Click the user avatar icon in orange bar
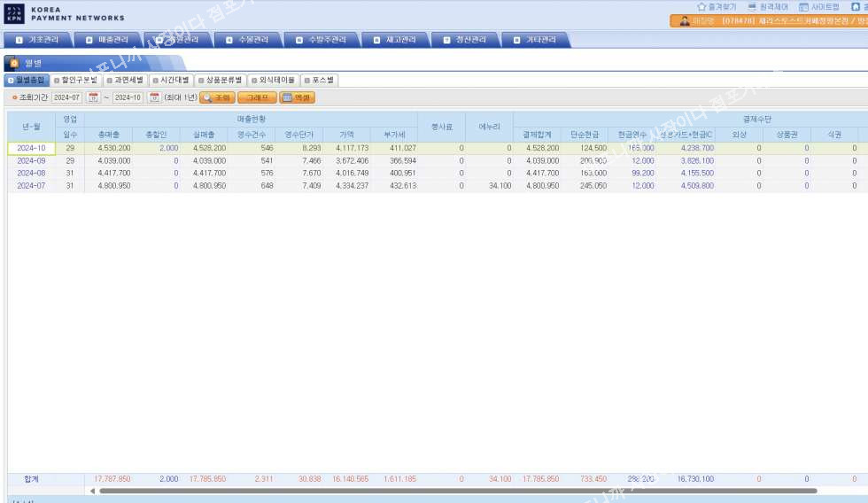The image size is (868, 503). click(x=684, y=20)
